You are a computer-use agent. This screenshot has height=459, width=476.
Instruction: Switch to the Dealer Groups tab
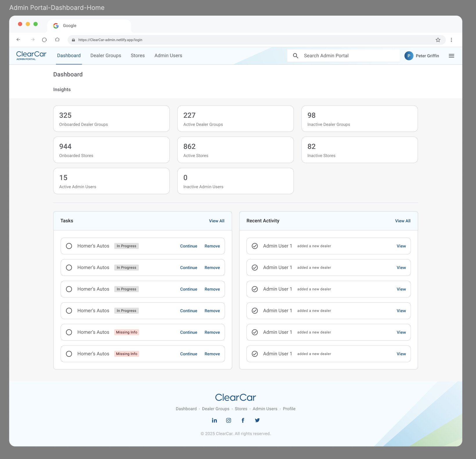tap(105, 55)
